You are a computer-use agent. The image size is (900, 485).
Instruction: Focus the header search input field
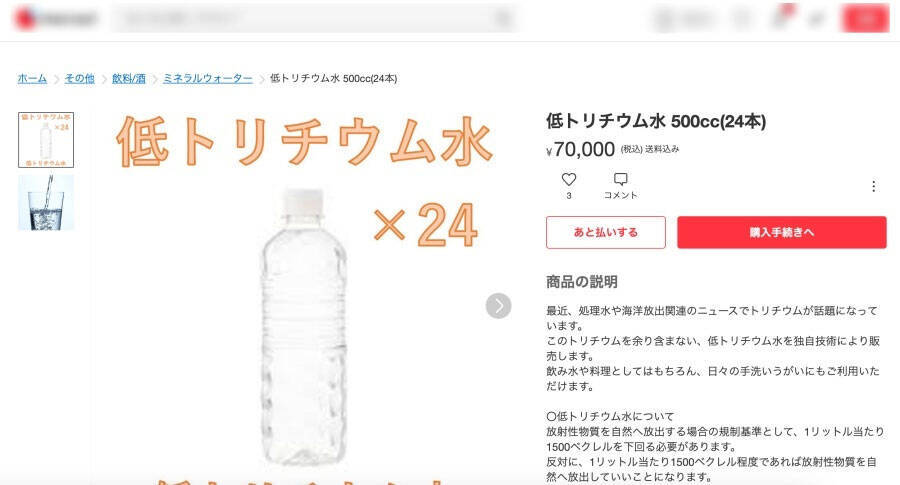(x=300, y=19)
